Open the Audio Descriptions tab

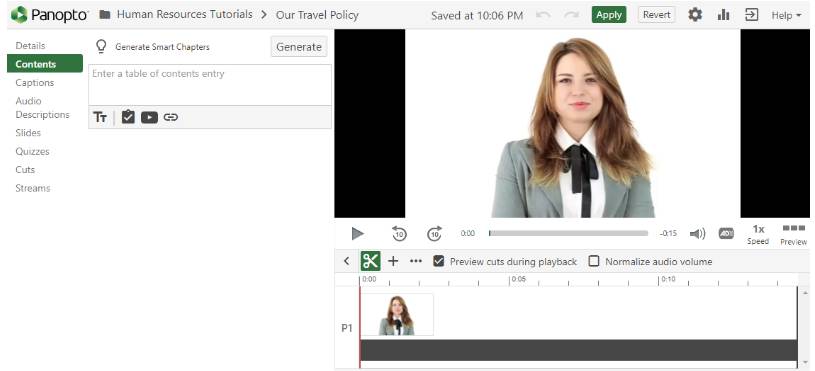click(42, 108)
